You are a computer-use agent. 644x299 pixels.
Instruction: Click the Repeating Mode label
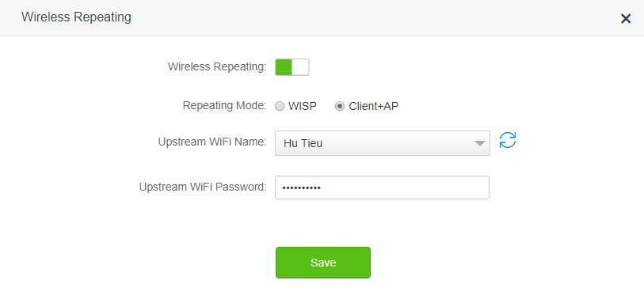(x=225, y=105)
